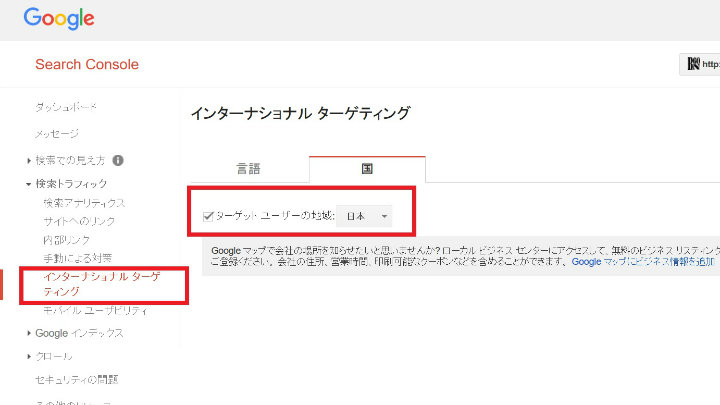The width and height of the screenshot is (720, 405).
Task: Click the インターナショナル ターゲティング page heading
Action: [x=300, y=113]
